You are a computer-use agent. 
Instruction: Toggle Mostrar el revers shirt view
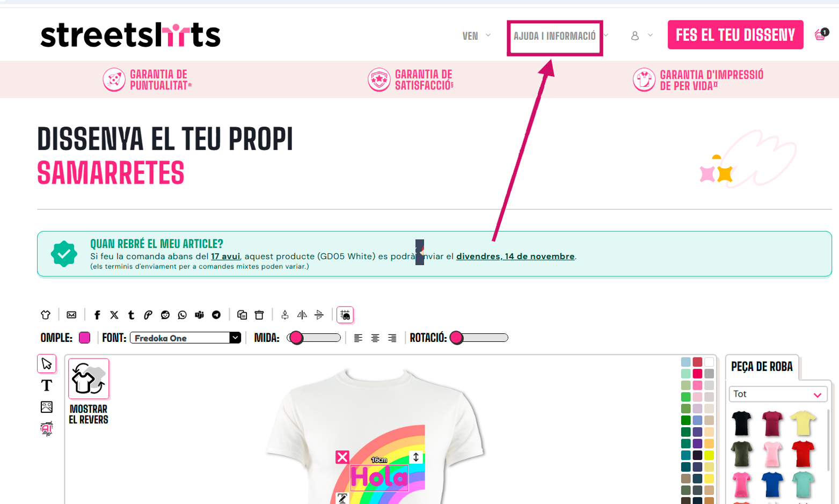[x=89, y=392]
